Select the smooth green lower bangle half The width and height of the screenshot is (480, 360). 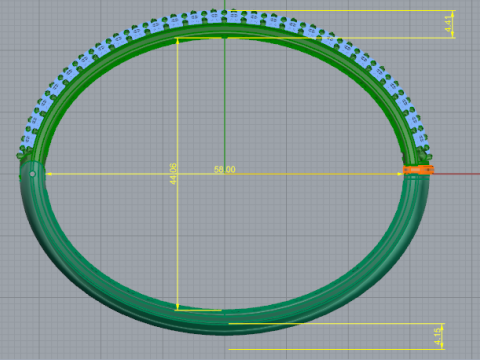[x=224, y=322]
